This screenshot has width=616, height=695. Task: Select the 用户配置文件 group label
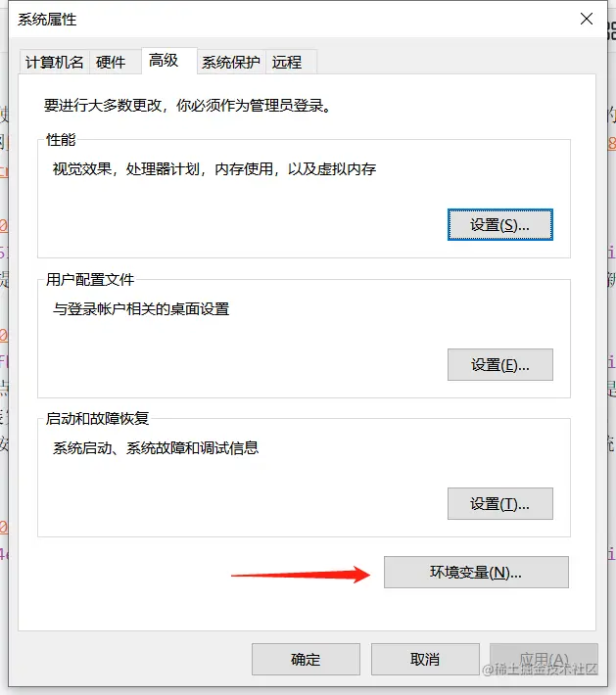[x=90, y=280]
